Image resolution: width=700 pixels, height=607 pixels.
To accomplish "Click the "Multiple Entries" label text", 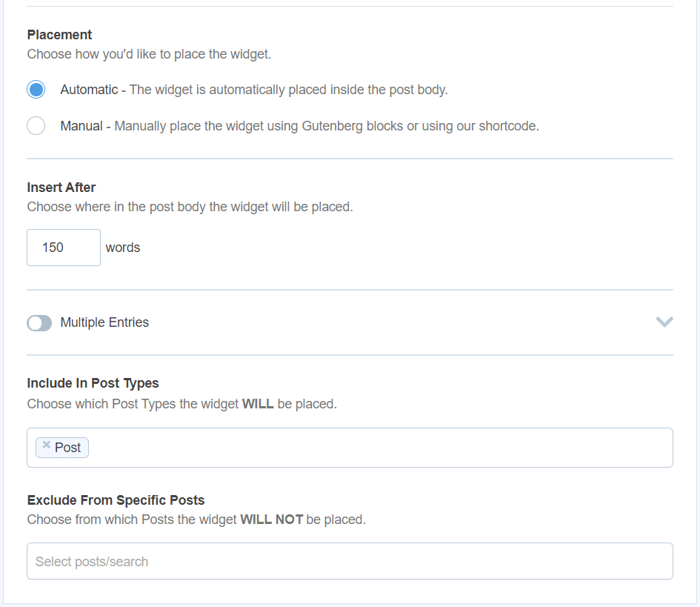I will pyautogui.click(x=104, y=322).
